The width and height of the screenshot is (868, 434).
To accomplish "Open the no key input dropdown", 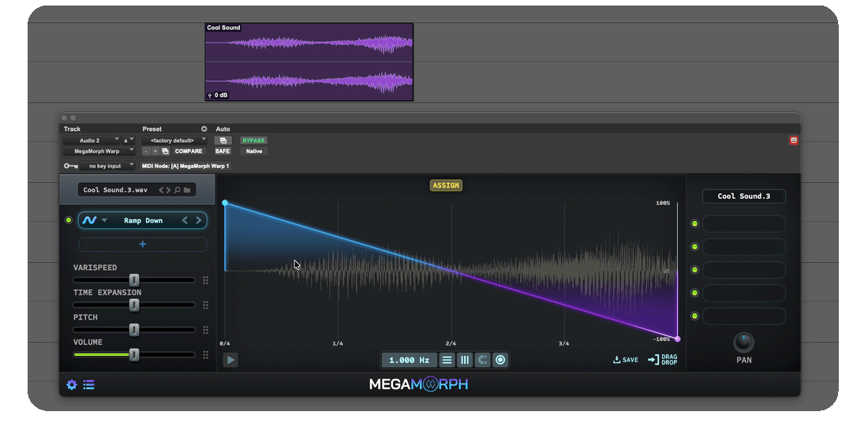I will [x=107, y=166].
